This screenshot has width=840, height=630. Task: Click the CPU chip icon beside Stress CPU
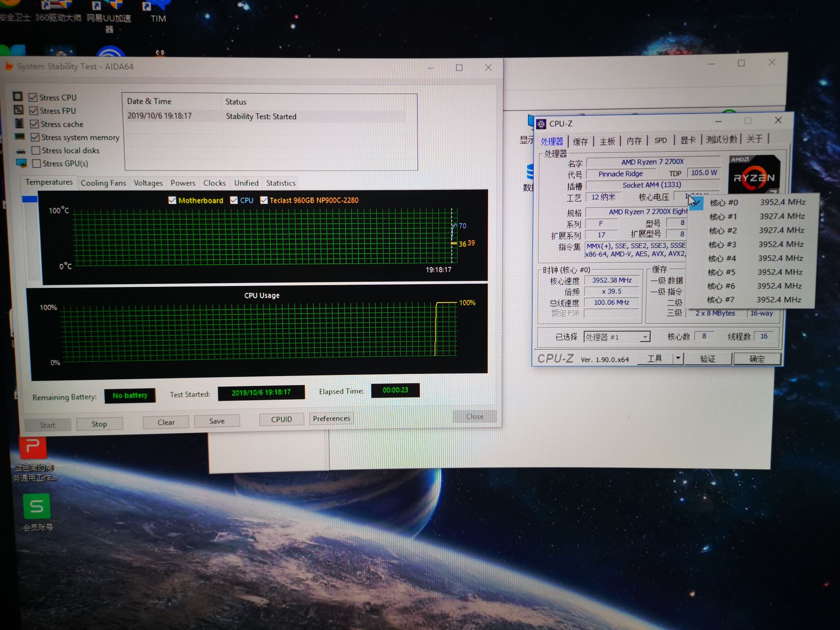pos(18,96)
